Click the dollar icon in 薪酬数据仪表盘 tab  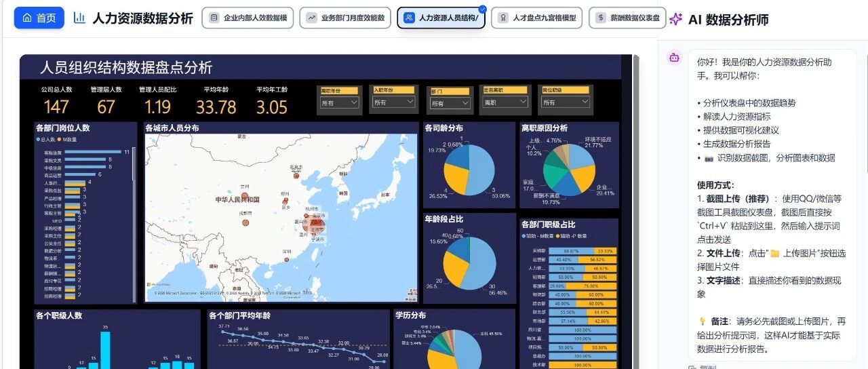click(x=601, y=18)
